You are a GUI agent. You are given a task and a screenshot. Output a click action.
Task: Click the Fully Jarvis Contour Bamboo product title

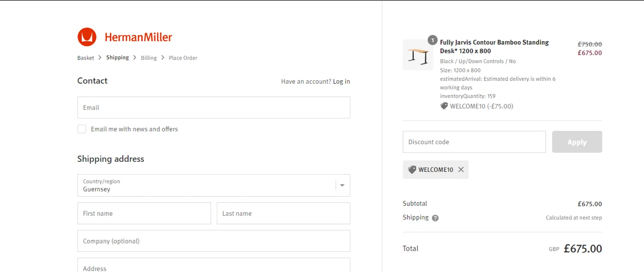coord(494,47)
